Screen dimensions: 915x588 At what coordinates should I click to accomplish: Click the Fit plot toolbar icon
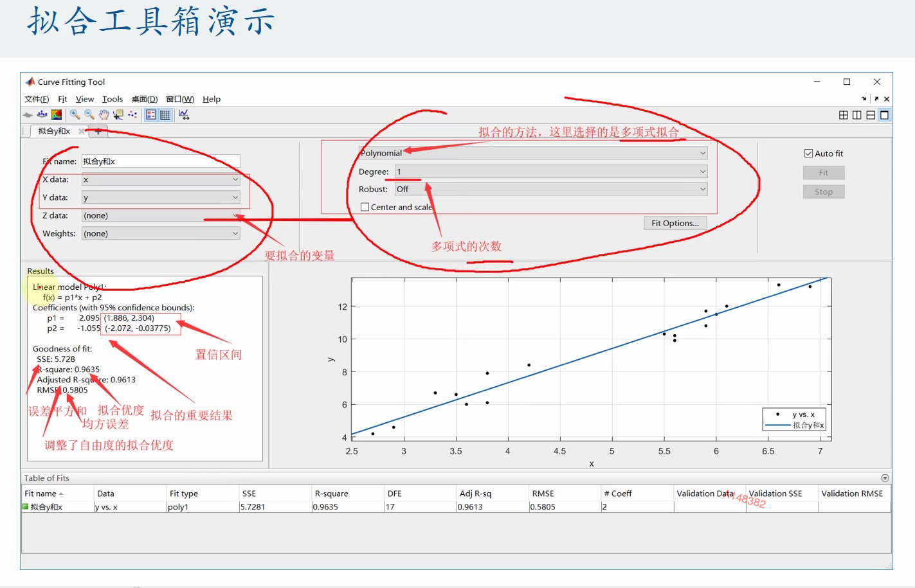coord(28,114)
